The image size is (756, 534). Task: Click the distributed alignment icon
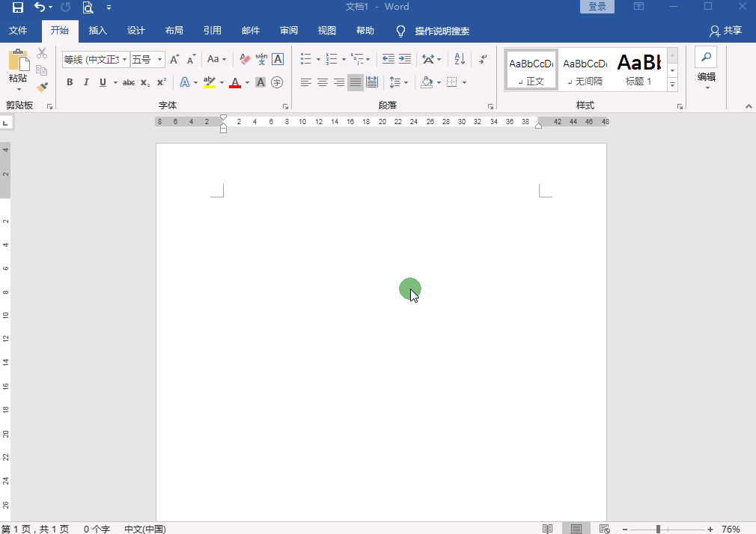point(372,82)
